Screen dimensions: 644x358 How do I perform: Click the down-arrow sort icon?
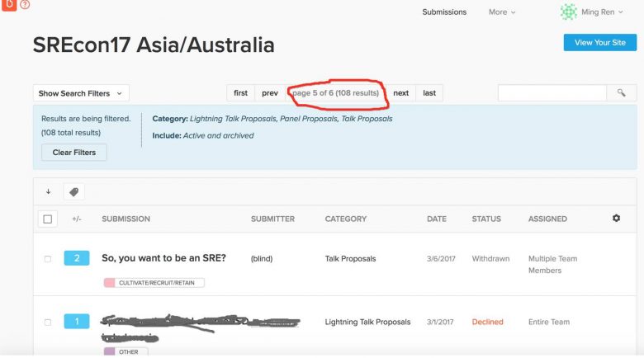(48, 191)
